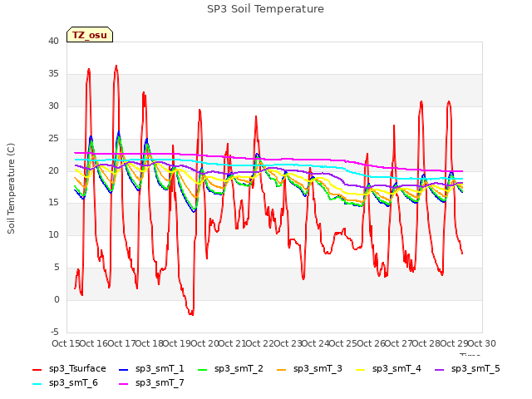Click green sp3_smT_2 legend color marker
Screen dimensions: 532x399
(203, 369)
